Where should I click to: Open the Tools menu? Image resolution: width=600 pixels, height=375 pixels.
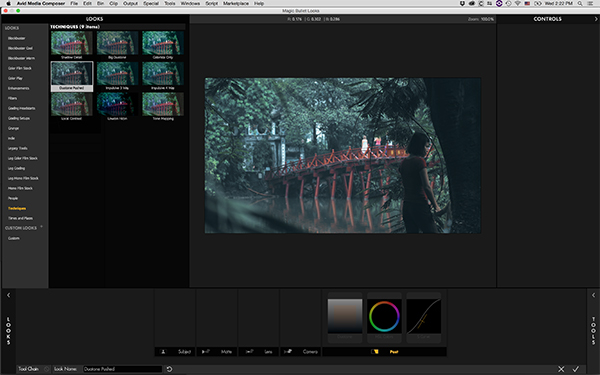(x=170, y=3)
